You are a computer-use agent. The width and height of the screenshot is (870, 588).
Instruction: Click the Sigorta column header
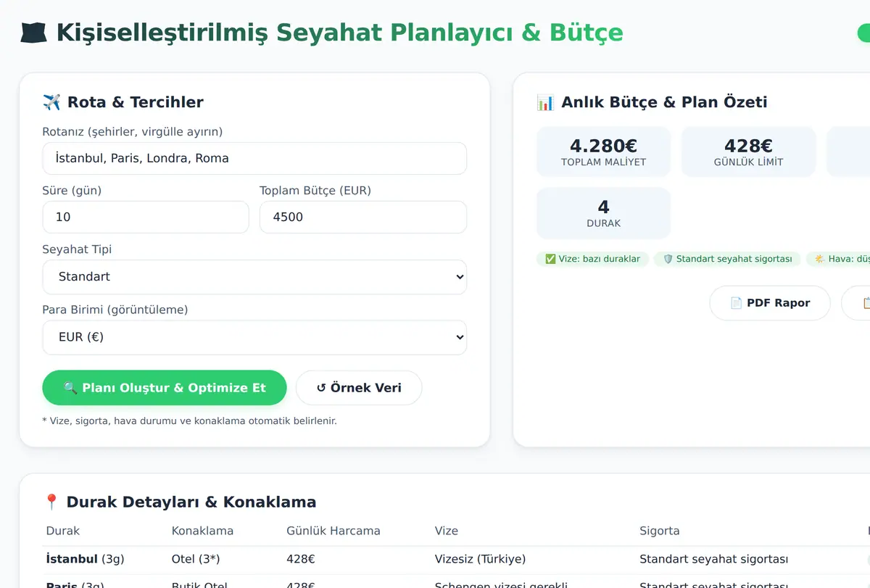coord(660,531)
